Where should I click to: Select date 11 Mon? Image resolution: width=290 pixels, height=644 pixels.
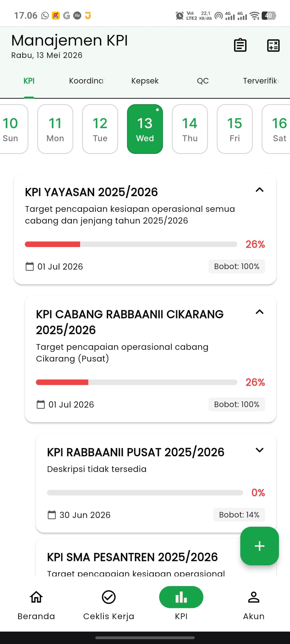point(55,129)
